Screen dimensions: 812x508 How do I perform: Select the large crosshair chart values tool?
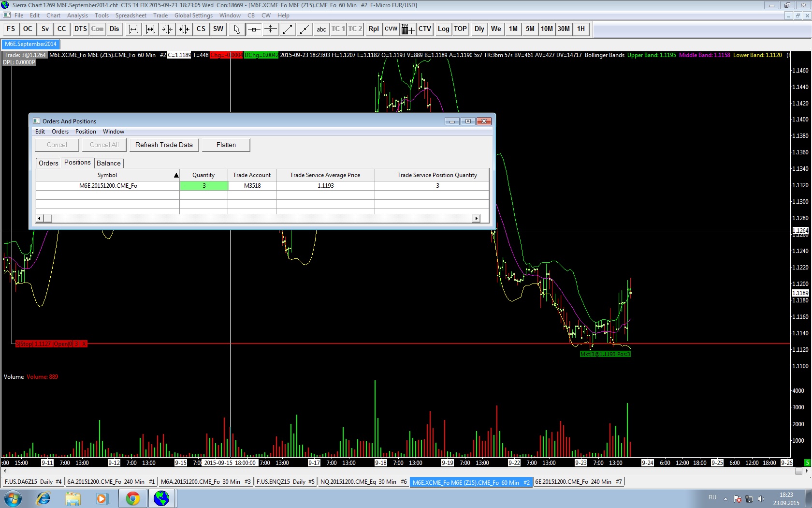pyautogui.click(x=254, y=29)
